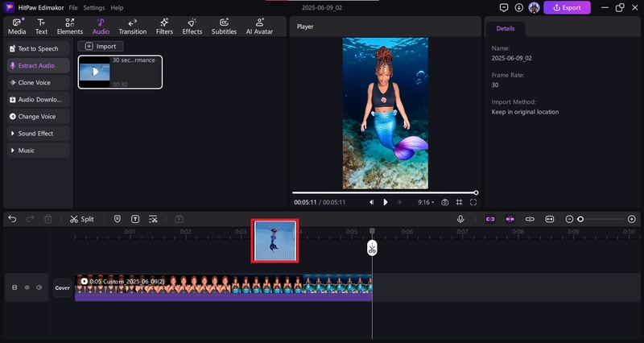The width and height of the screenshot is (644, 343).
Task: Select the Change Voice option
Action: pyautogui.click(x=38, y=117)
